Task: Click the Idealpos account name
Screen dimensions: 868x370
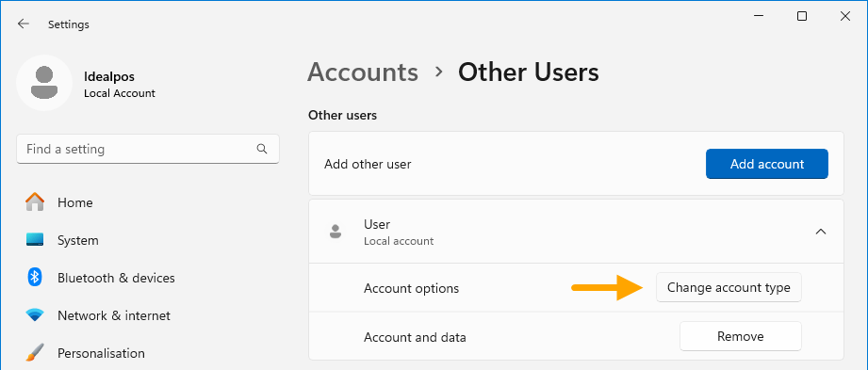Action: click(x=109, y=77)
